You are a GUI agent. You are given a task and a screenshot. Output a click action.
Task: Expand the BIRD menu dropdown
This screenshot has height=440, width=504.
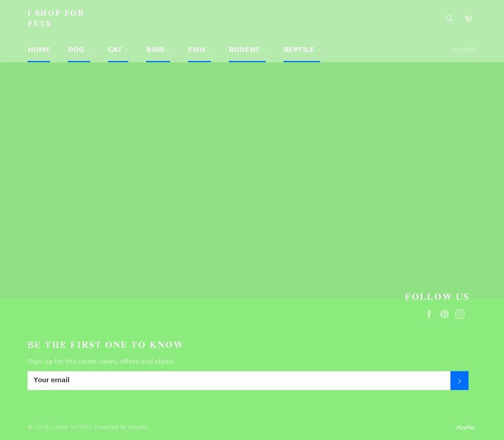point(158,50)
